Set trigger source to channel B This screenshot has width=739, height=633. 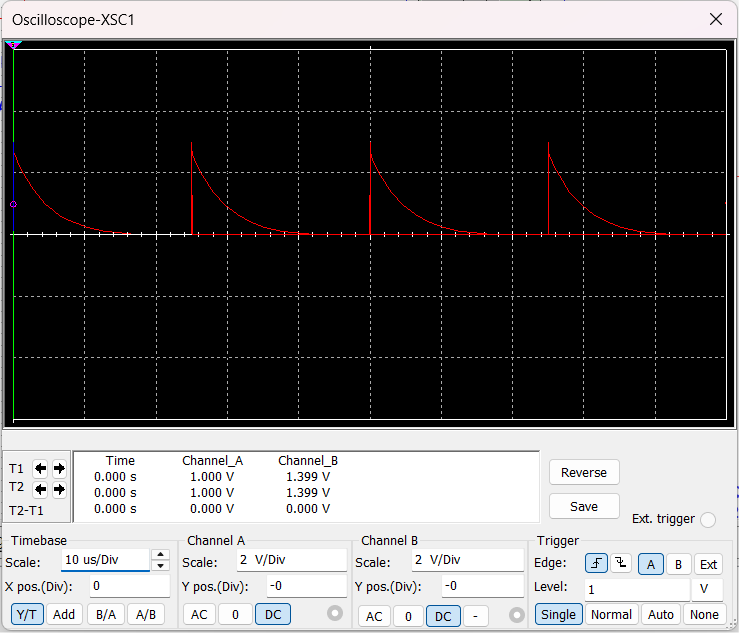678,564
